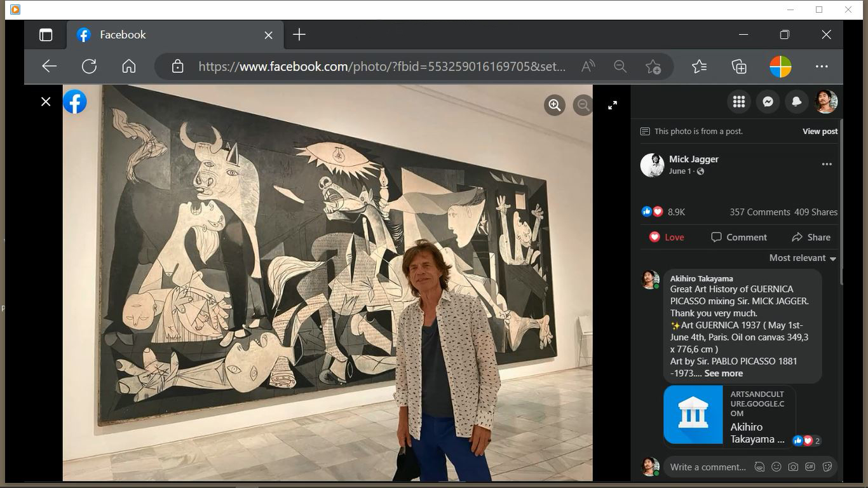
Task: Activate the Read aloud icon
Action: tap(588, 66)
